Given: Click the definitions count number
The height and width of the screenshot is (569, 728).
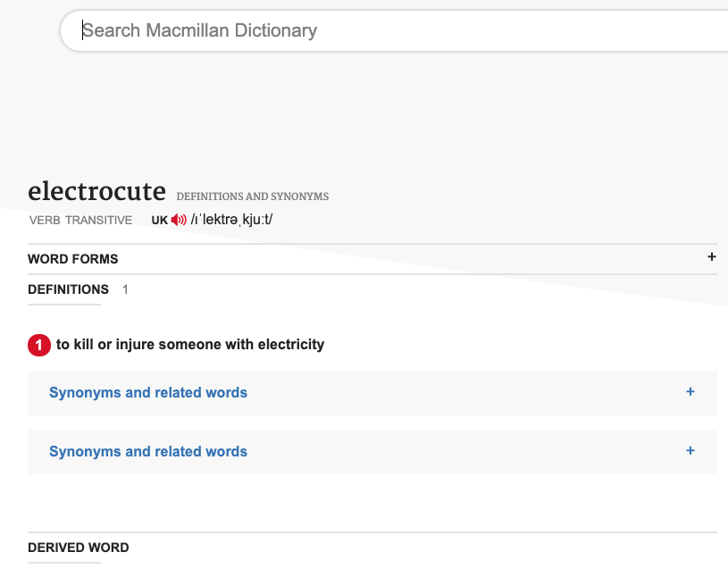Looking at the screenshot, I should (x=125, y=289).
